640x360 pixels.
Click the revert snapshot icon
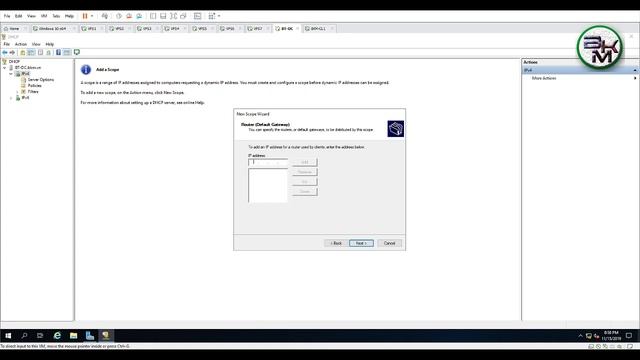coord(129,16)
